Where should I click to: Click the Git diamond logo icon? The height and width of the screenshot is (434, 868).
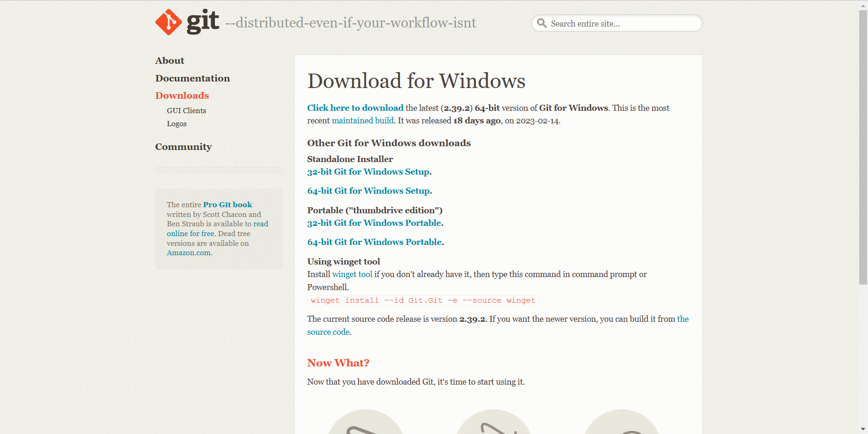pyautogui.click(x=168, y=22)
